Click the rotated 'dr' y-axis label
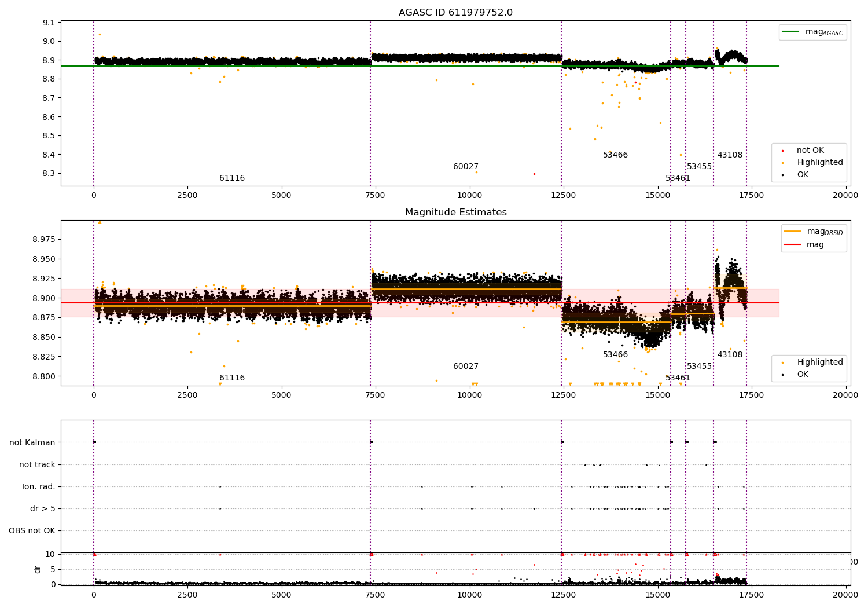Screen dimensions: 868x608 [x=38, y=569]
